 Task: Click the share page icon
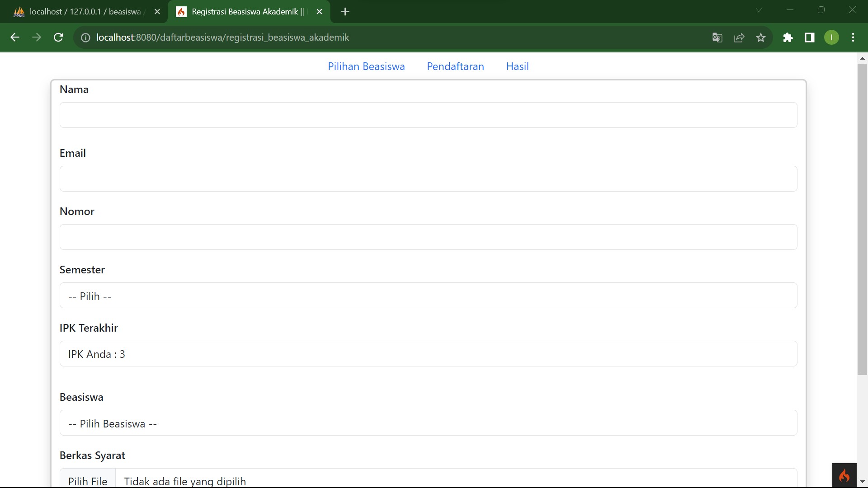(x=739, y=38)
